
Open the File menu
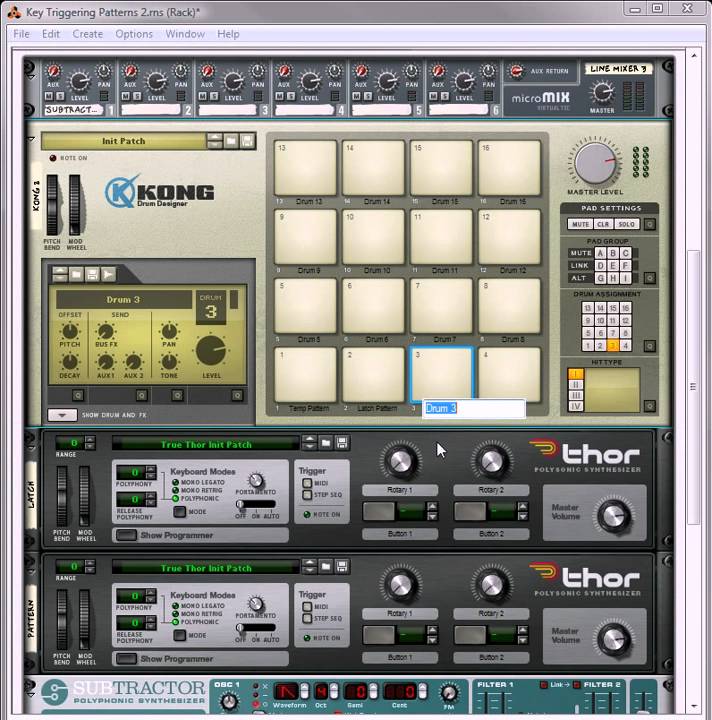21,34
